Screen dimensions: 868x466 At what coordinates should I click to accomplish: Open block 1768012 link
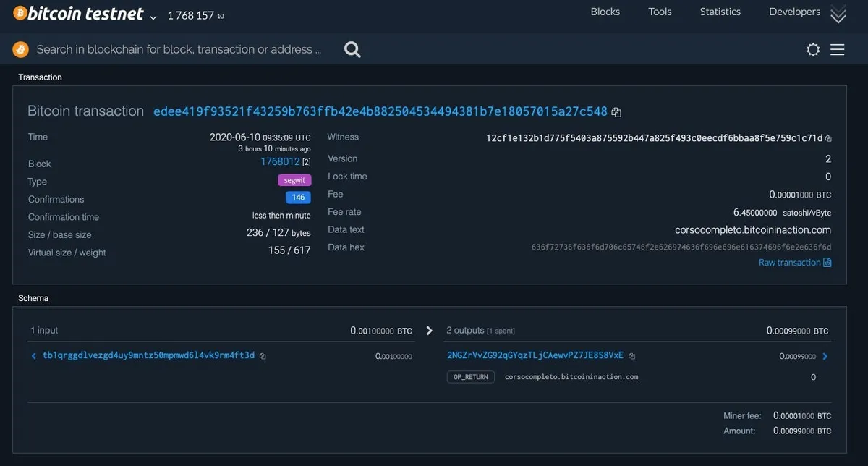[280, 161]
